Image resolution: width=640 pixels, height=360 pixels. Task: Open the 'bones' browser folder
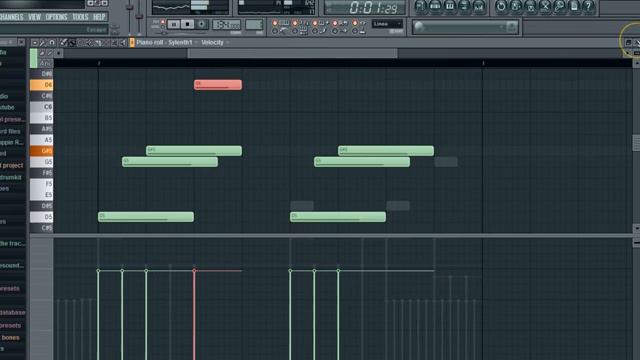point(10,338)
